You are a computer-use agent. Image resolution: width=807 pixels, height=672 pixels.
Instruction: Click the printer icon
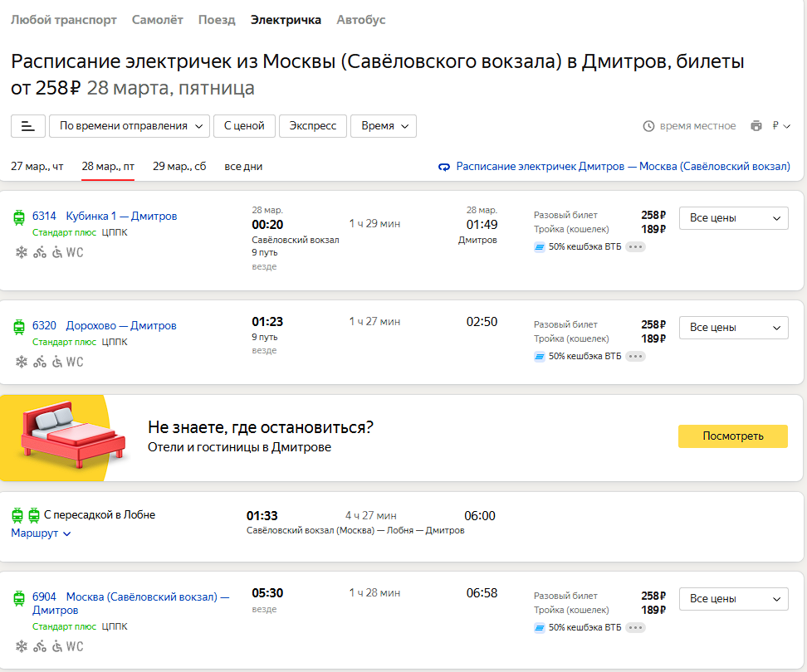coord(756,126)
